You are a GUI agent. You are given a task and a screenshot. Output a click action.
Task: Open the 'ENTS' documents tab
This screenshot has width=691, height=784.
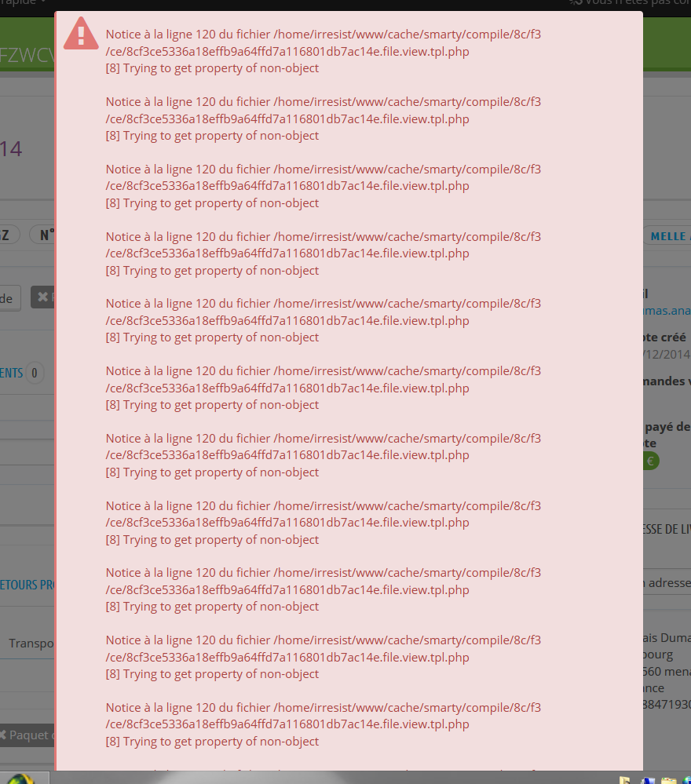click(x=12, y=373)
